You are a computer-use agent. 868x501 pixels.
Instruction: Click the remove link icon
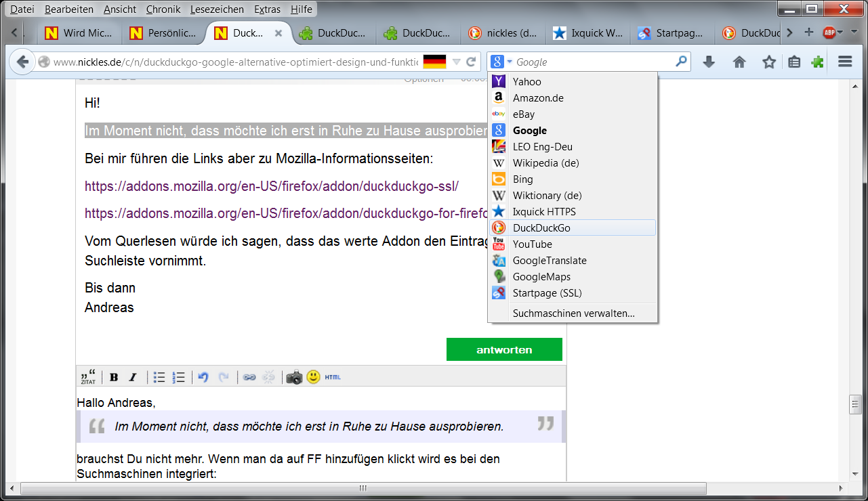[x=269, y=378]
